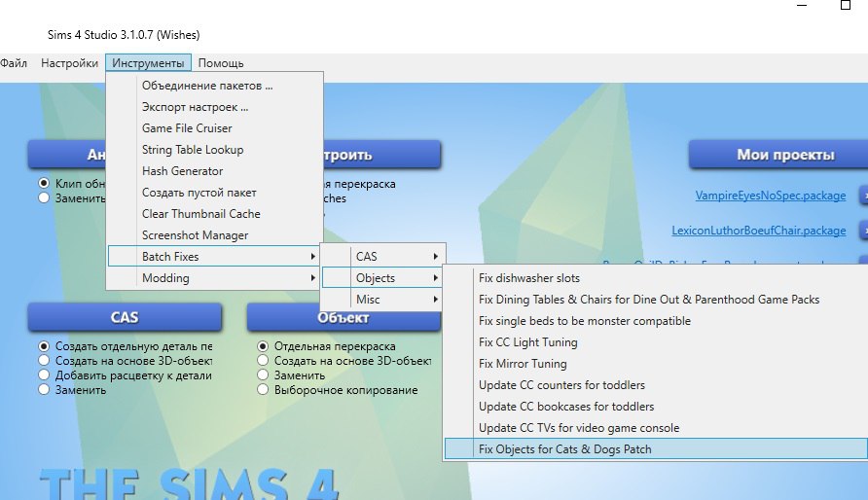868x500 pixels.
Task: Run Fix single beds monster compatible
Action: [x=656, y=321]
